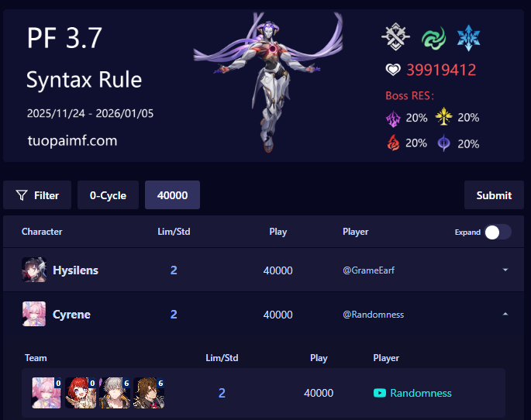
Task: Collapse the Cyrene row arrow
Action: (x=505, y=314)
